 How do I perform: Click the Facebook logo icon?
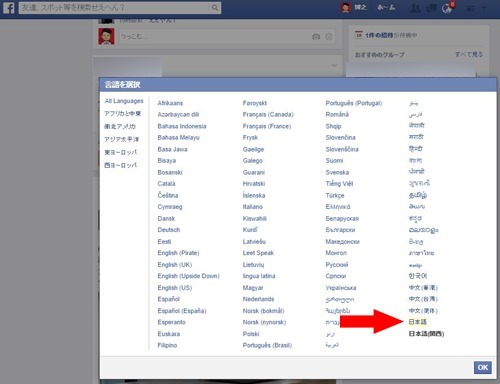pos(8,7)
